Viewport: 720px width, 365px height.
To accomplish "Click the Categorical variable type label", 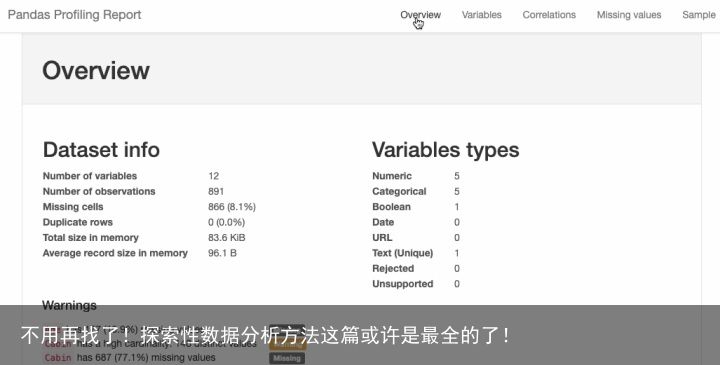I will pyautogui.click(x=399, y=191).
